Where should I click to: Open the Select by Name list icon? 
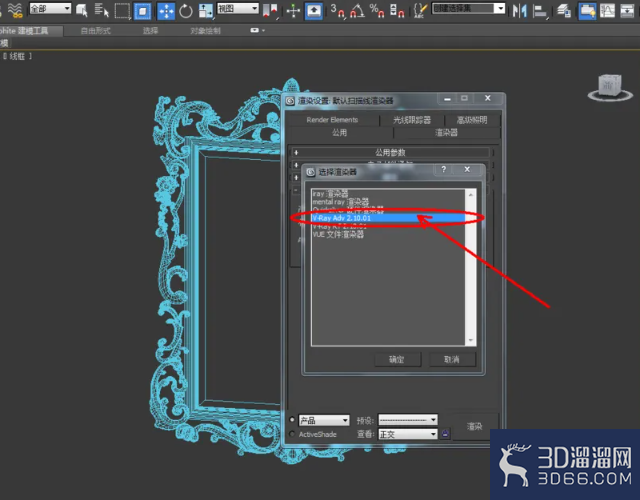click(101, 10)
